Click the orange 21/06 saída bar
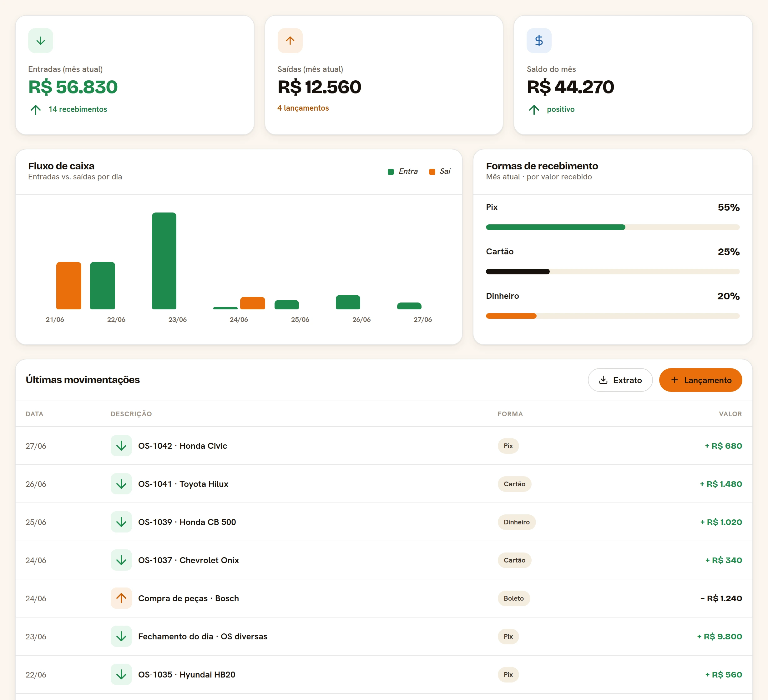Image resolution: width=768 pixels, height=700 pixels. pyautogui.click(x=68, y=286)
